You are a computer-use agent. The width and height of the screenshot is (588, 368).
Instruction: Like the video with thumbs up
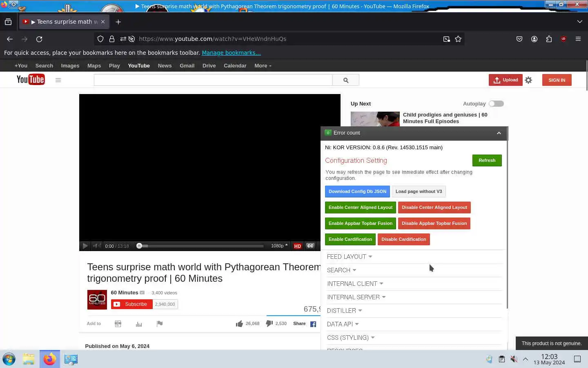click(x=239, y=324)
